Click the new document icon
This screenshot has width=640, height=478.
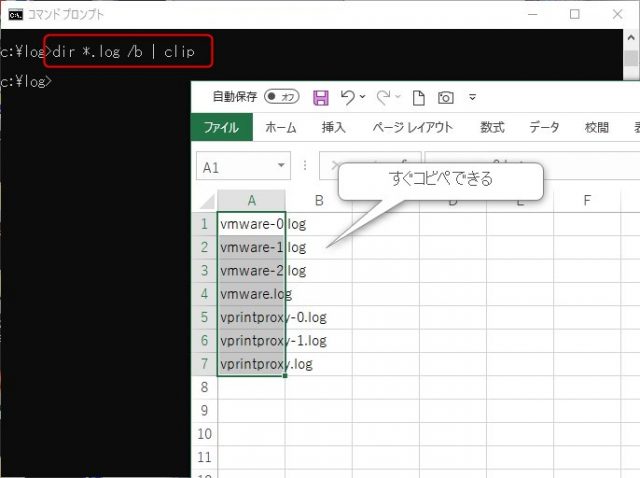419,98
